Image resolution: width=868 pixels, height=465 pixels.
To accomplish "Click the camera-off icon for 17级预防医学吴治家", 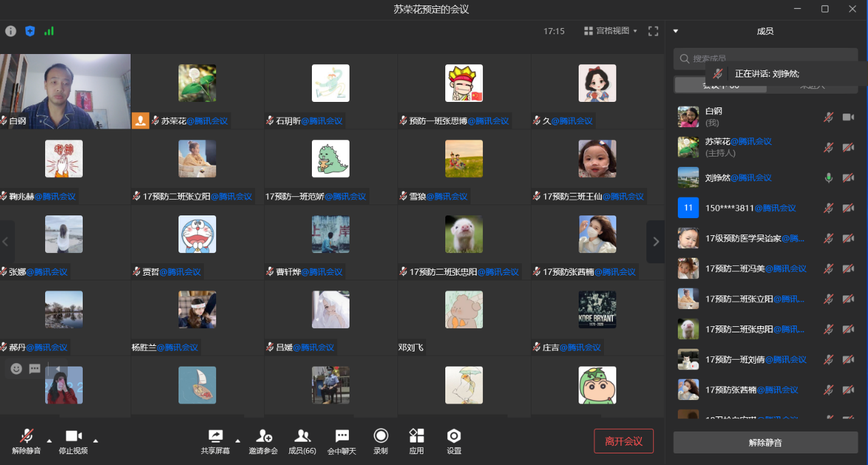I will click(x=848, y=238).
